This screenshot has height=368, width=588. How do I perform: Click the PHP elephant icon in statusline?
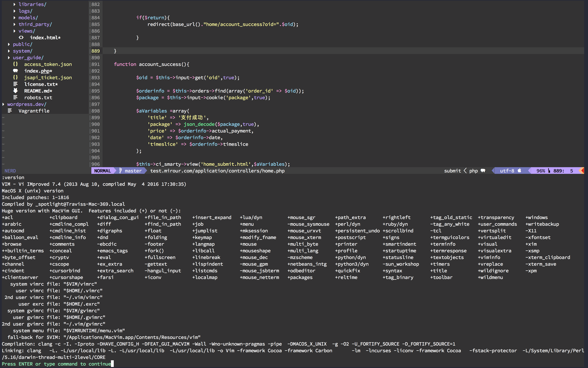pyautogui.click(x=483, y=171)
